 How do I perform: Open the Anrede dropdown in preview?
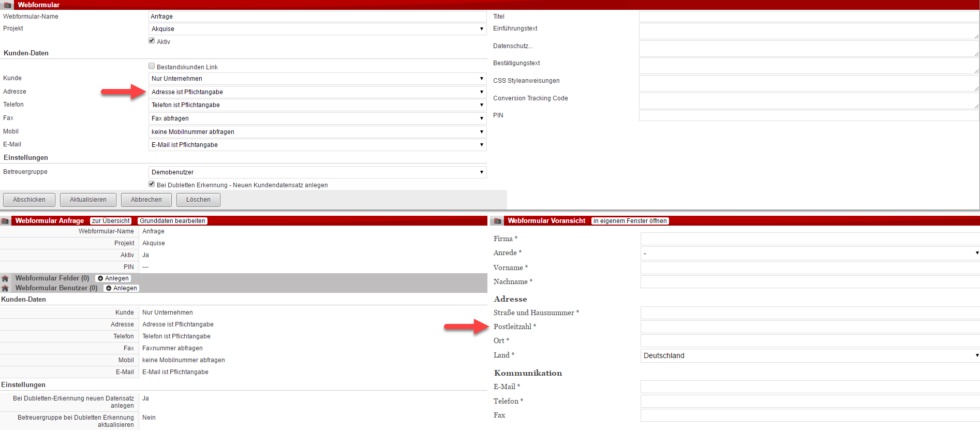pyautogui.click(x=810, y=253)
